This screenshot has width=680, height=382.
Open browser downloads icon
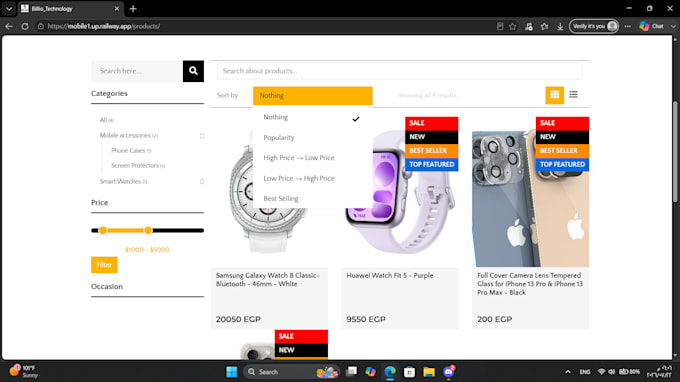point(560,26)
